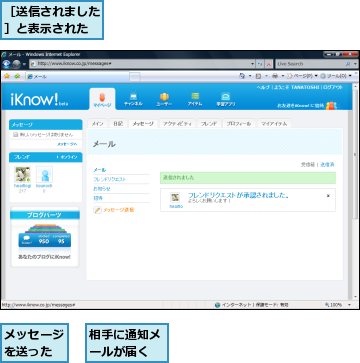Screen dimensions: 360x363
Task: Click the message icon in the sidebar panel
Action: (15, 134)
